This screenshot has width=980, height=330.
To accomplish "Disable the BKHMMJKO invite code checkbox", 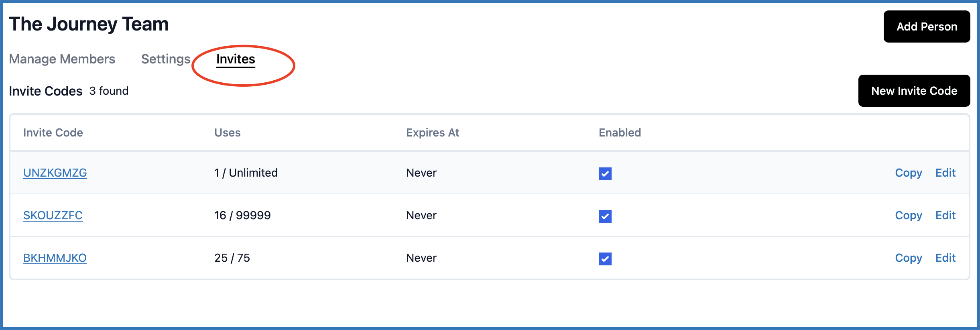I will click(x=605, y=259).
